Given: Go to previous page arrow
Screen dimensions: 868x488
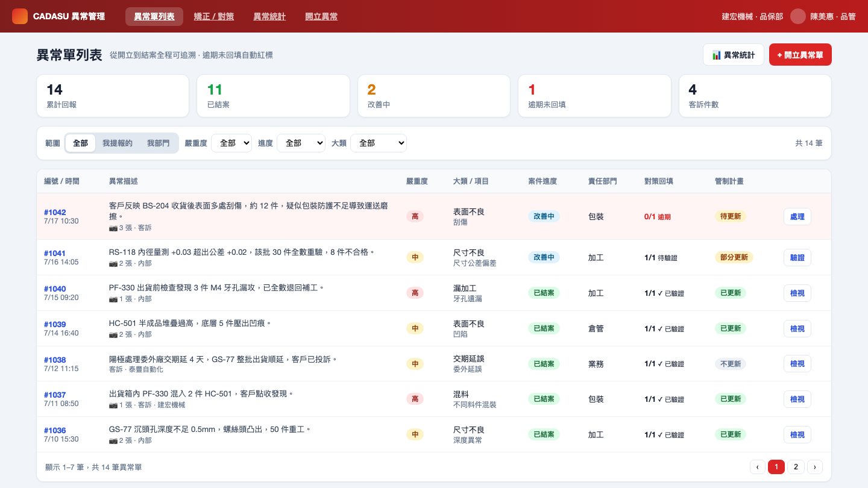Looking at the screenshot, I should coord(758,467).
